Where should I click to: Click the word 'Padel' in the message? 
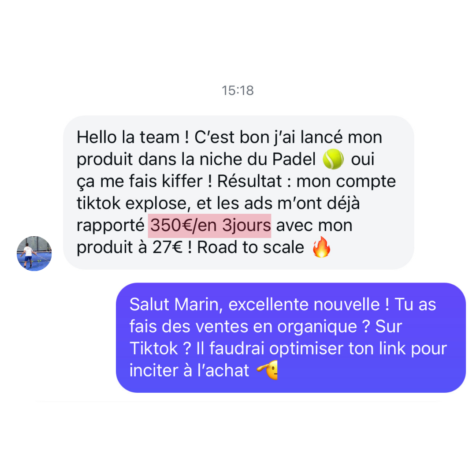294,159
